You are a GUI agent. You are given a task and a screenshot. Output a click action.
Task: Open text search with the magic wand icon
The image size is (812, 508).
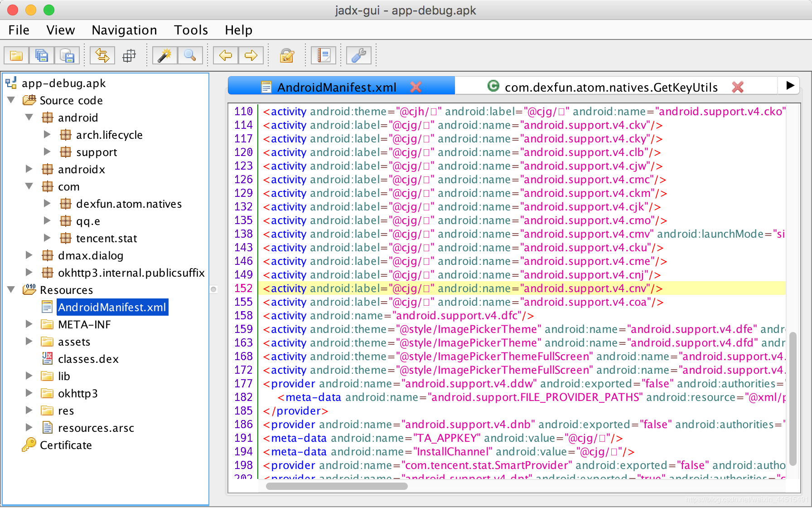click(x=164, y=56)
